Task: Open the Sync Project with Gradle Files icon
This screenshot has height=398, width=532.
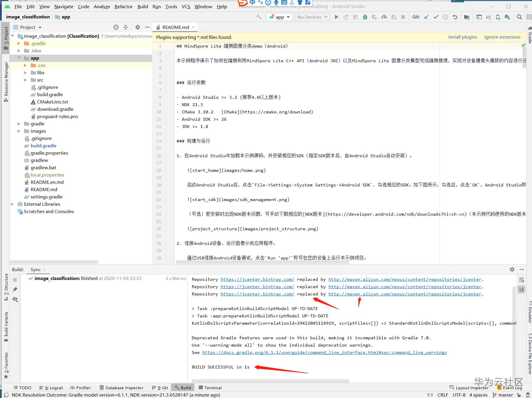Action: [x=488, y=17]
